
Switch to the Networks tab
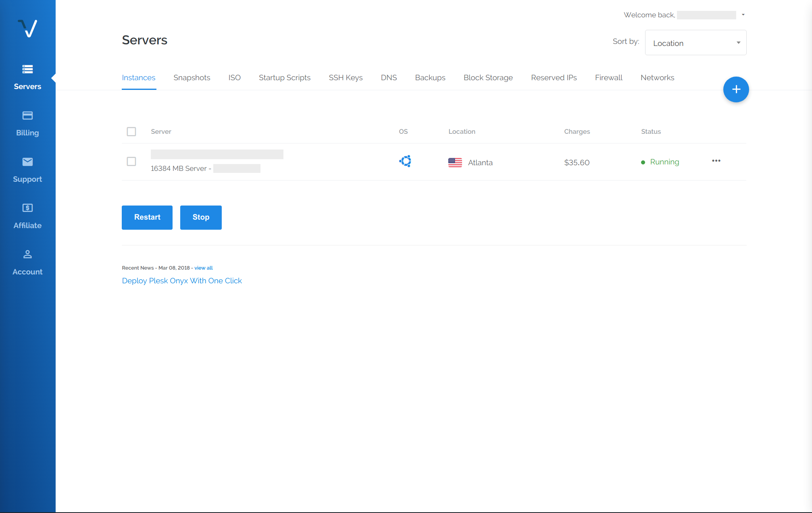[x=658, y=78]
